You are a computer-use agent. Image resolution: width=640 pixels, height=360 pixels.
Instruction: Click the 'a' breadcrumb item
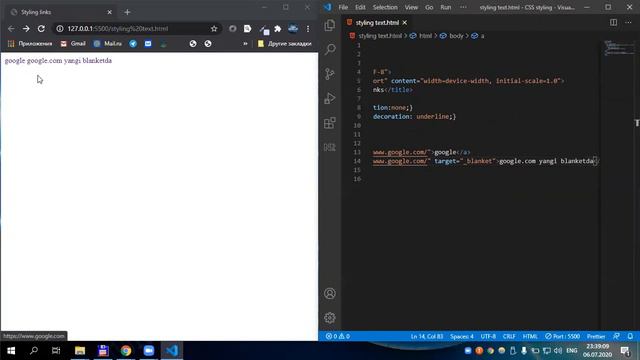pyautogui.click(x=482, y=36)
